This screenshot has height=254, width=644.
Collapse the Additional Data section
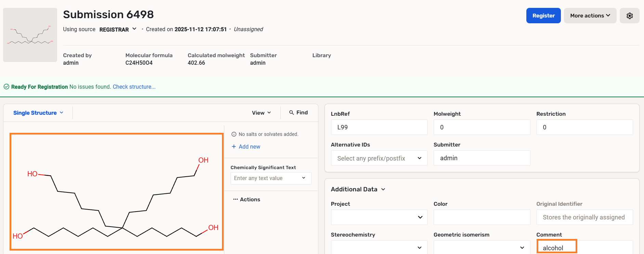(383, 189)
